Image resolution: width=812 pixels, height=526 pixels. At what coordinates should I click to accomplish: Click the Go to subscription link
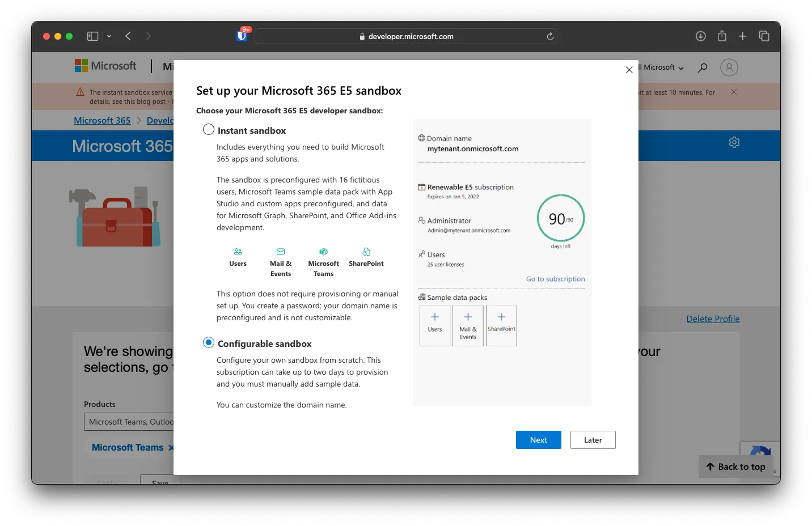click(555, 279)
